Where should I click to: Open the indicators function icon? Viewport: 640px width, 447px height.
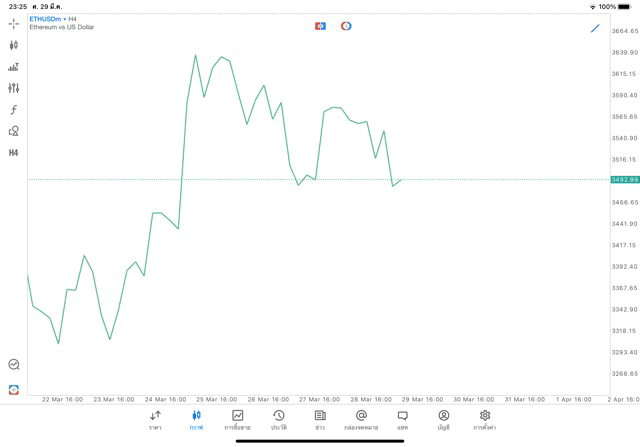tap(14, 110)
